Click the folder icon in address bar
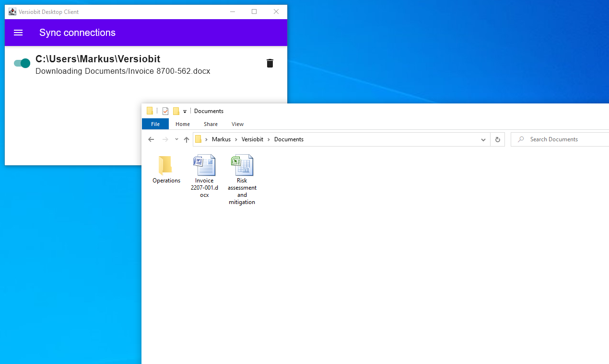 pyautogui.click(x=198, y=139)
